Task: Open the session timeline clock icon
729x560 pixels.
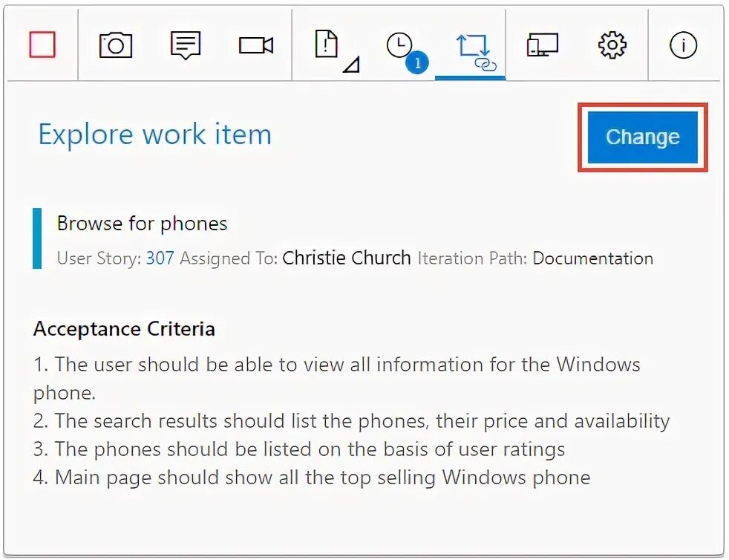Action: 399,45
